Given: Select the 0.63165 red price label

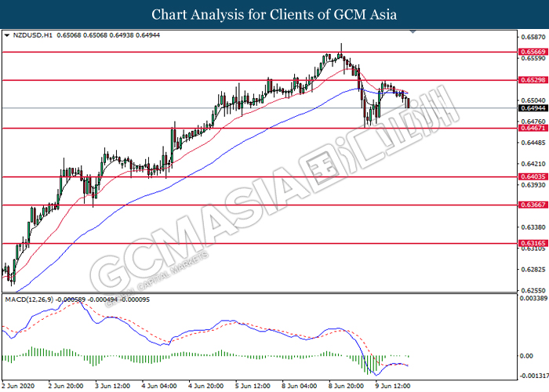Looking at the screenshot, I should [x=533, y=243].
